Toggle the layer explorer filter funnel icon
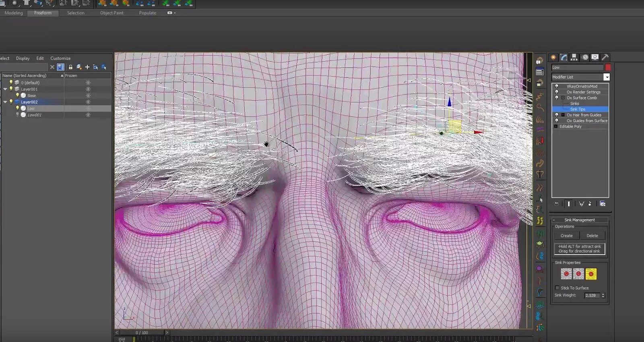 click(60, 67)
